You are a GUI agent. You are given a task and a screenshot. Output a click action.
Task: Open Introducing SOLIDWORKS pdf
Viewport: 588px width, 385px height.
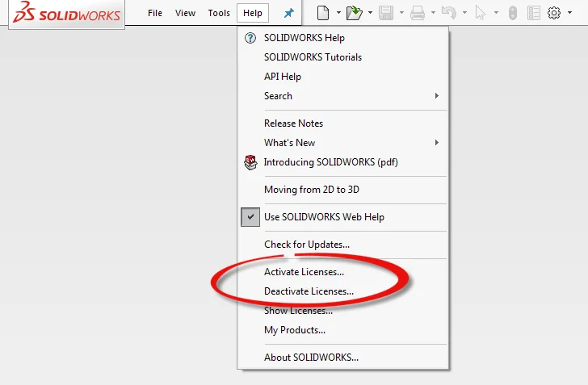(330, 162)
